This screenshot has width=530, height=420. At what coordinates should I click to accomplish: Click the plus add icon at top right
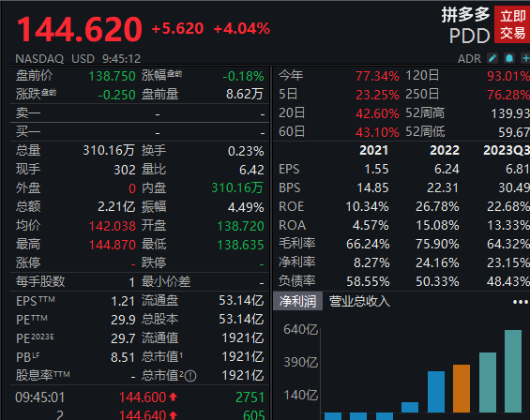[x=525, y=58]
